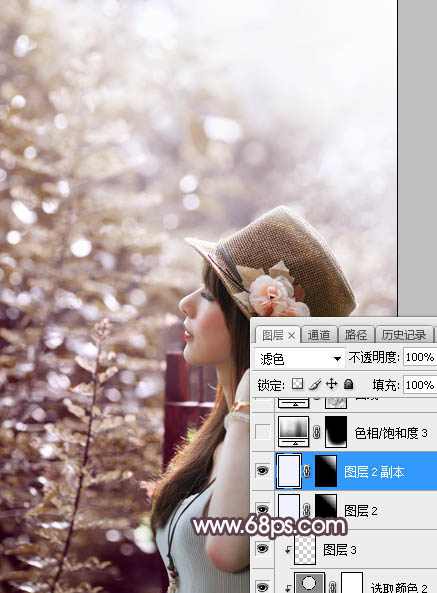The image size is (437, 593).
Task: Open the 历史记录 tab
Action: tap(404, 335)
